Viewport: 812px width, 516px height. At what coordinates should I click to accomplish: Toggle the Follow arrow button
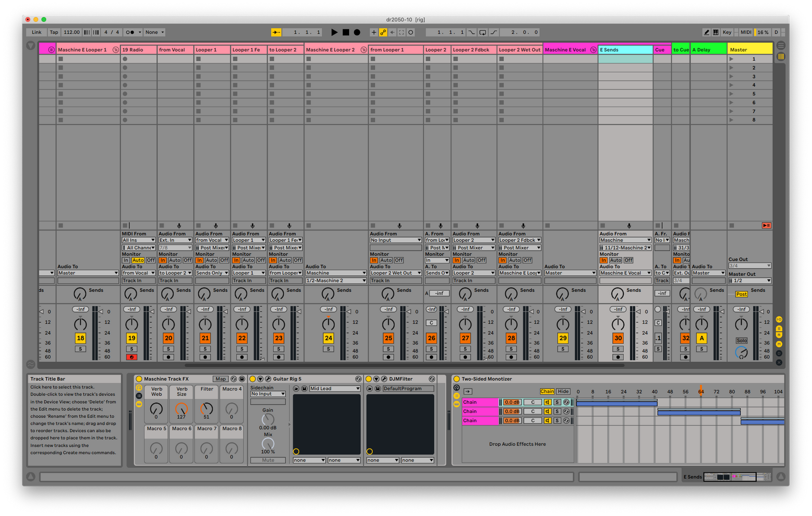pyautogui.click(x=276, y=32)
